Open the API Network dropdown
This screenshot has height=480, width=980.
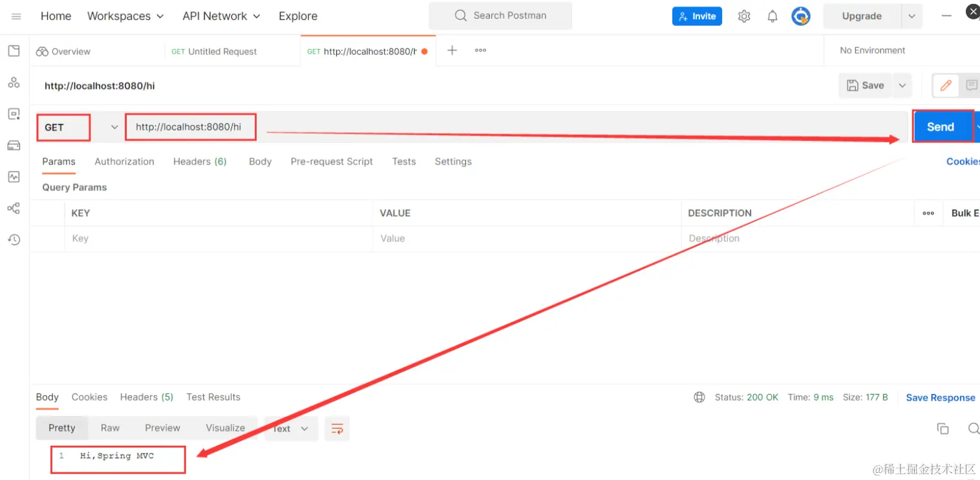221,16
